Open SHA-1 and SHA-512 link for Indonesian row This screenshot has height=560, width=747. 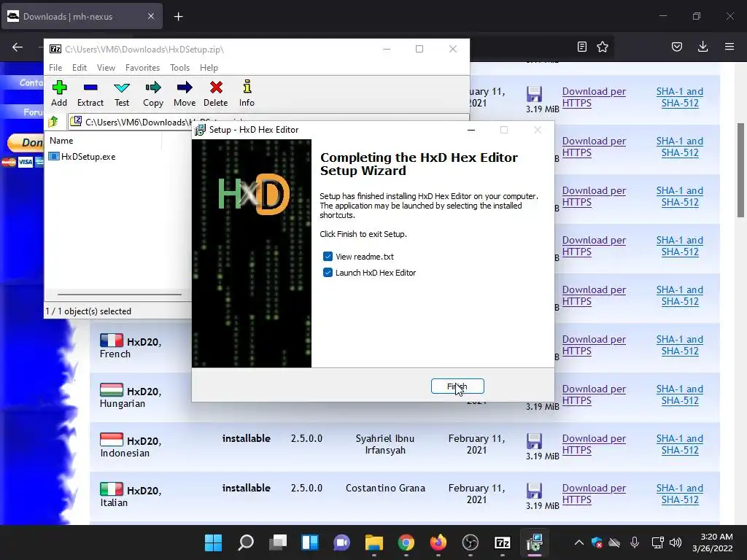coord(680,444)
